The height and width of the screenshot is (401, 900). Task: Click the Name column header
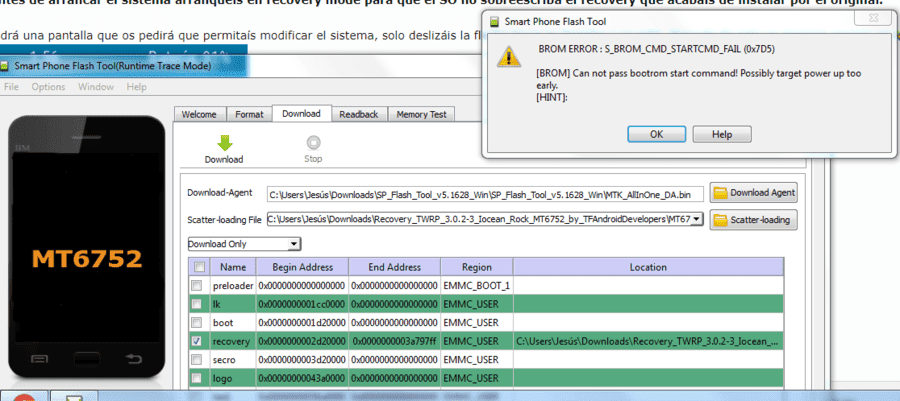pos(233,267)
